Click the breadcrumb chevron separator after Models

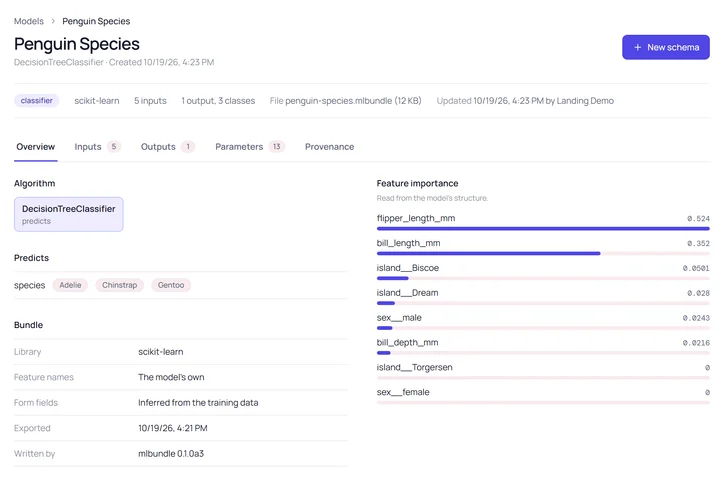coord(53,21)
